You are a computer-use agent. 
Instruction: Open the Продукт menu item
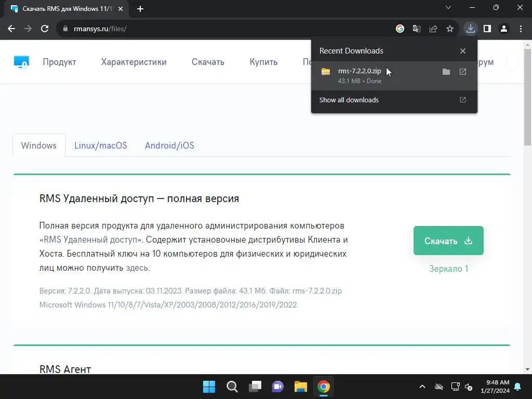[x=59, y=62]
